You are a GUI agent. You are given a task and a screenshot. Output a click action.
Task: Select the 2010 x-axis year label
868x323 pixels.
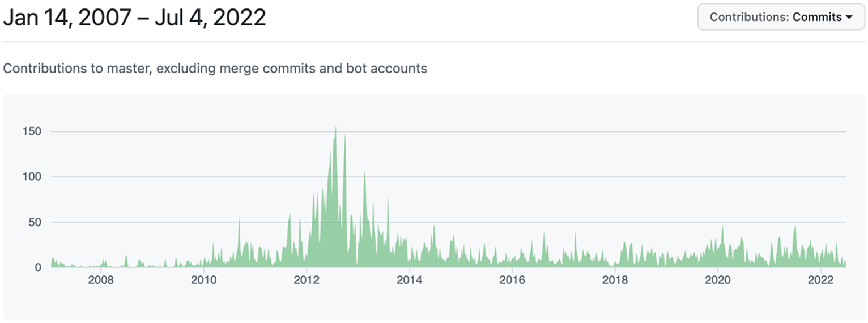click(204, 280)
